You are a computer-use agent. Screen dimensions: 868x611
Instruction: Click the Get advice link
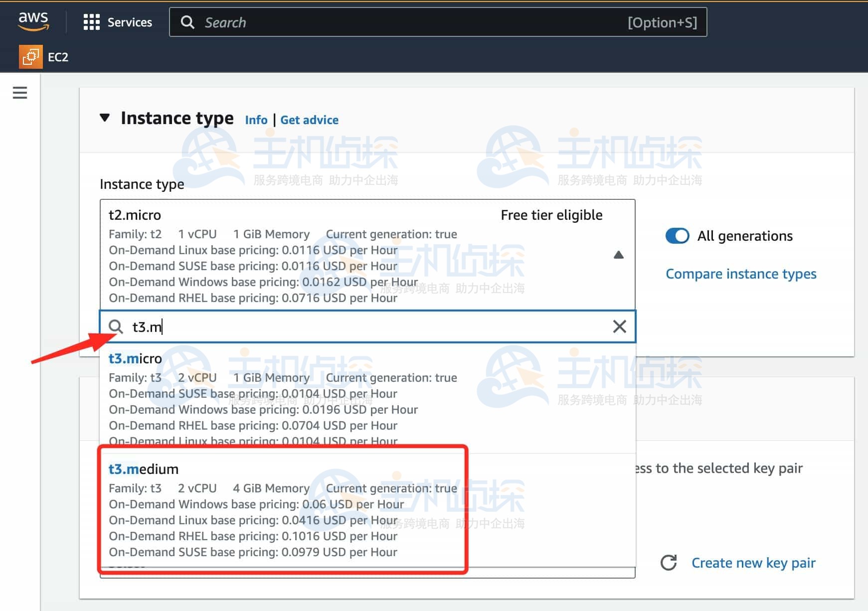click(309, 120)
